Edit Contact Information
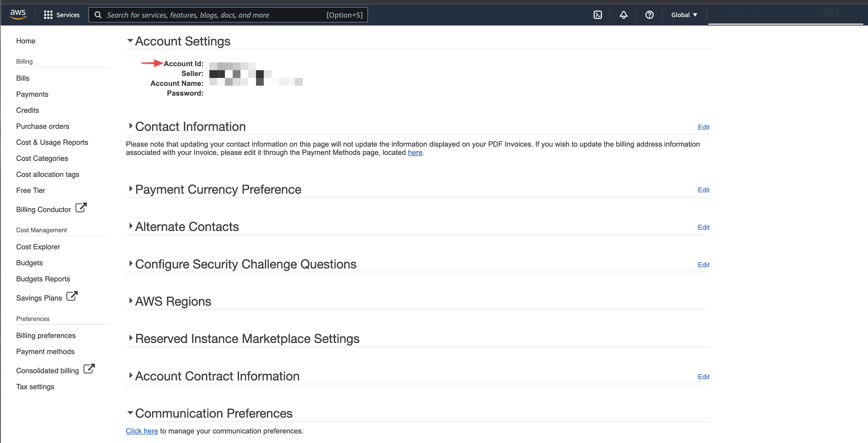Viewport: 868px width, 443px height. tap(703, 127)
